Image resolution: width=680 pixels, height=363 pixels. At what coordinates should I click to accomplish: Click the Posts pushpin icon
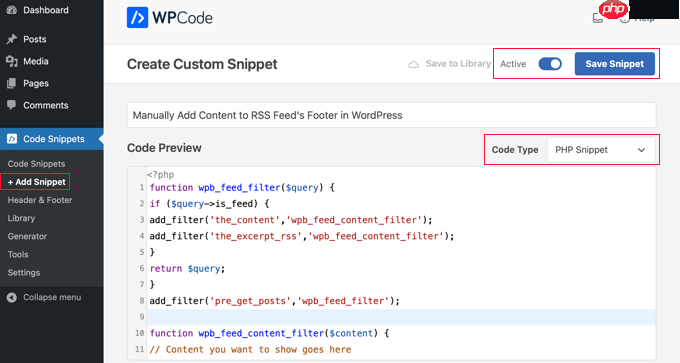pyautogui.click(x=12, y=39)
